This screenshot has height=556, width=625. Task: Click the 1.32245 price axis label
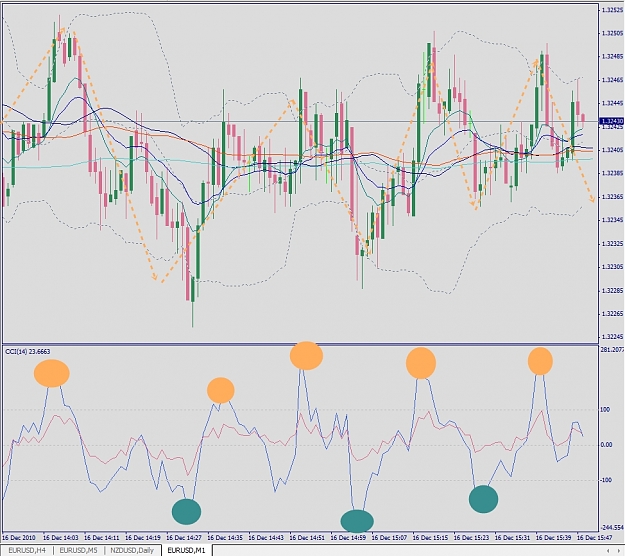click(612, 337)
